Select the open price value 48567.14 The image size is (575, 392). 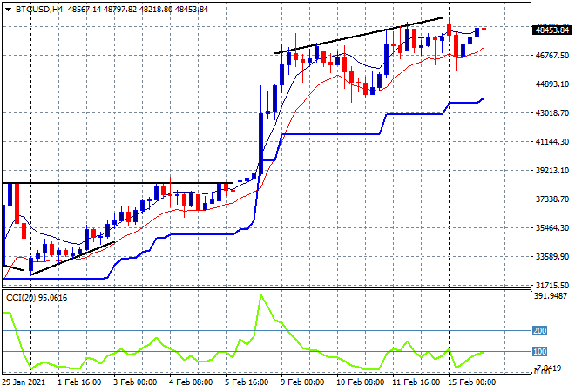[x=85, y=10]
